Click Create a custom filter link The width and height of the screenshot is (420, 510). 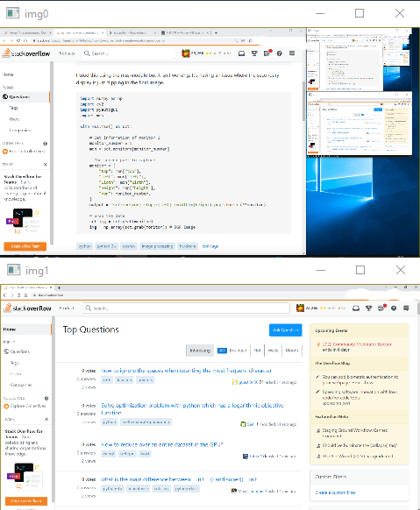[x=335, y=492]
